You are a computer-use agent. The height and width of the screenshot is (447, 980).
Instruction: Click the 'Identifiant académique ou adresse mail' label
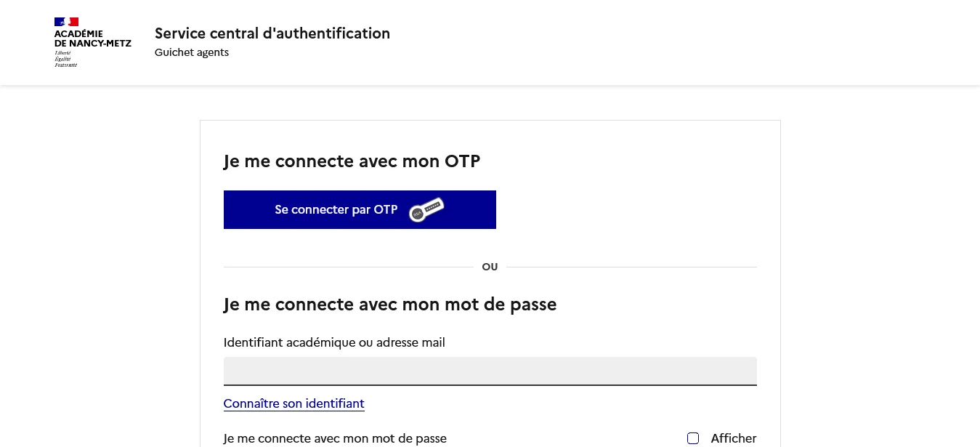click(334, 342)
